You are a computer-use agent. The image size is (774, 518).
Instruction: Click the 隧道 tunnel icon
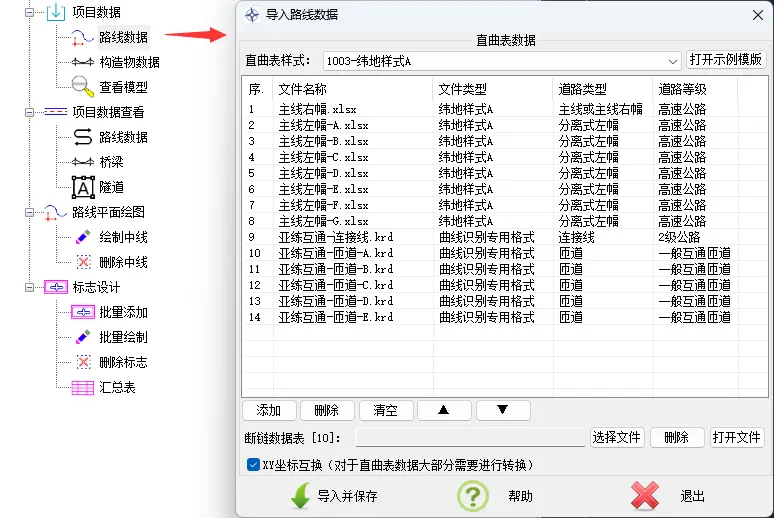[82, 187]
